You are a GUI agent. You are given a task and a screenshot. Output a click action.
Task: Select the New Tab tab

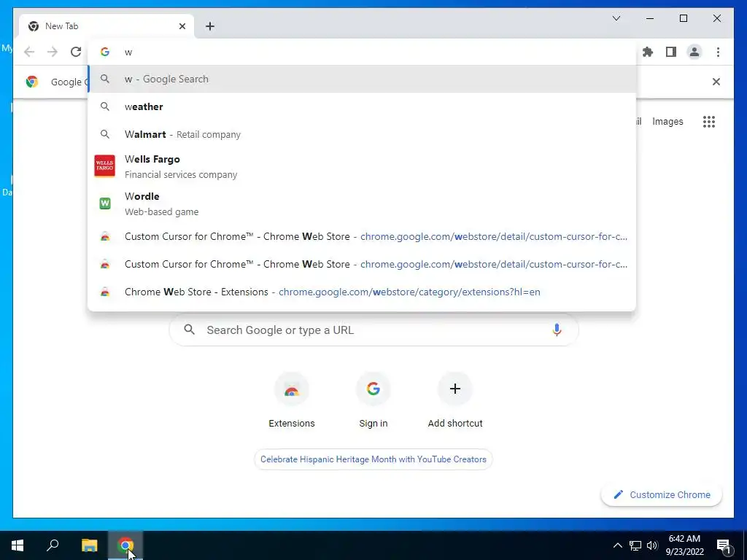(106, 26)
